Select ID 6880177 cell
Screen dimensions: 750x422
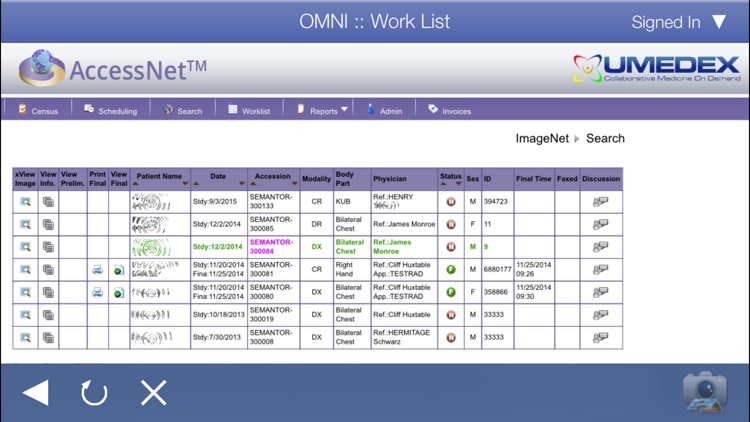tap(497, 270)
